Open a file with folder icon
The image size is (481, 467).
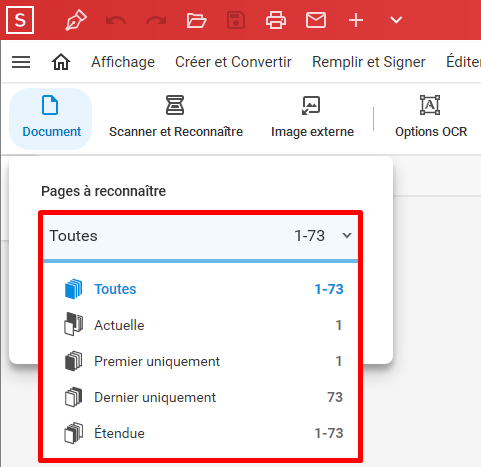196,20
